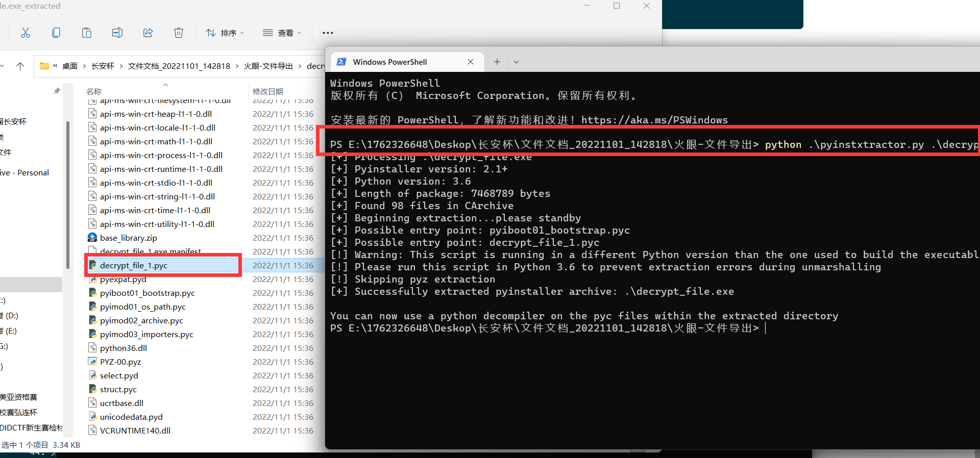Open the (D:) drive in navigation pane
Screen dimensions: 980x458
click(x=9, y=316)
